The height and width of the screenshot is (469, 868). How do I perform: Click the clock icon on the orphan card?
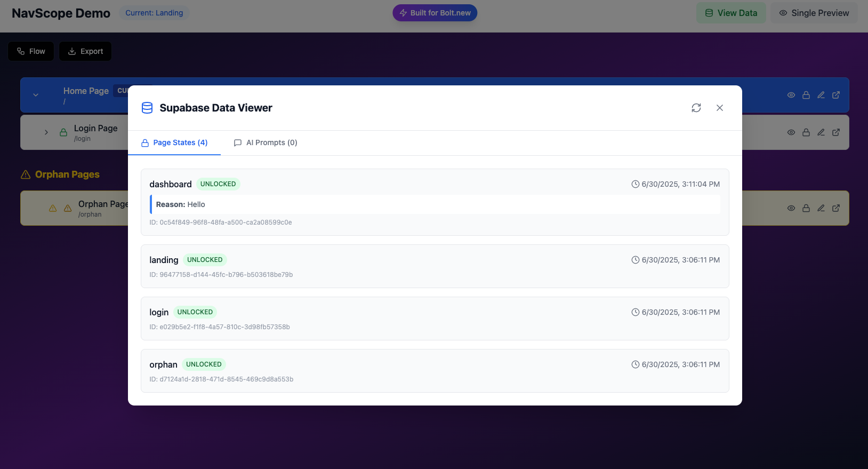tap(636, 364)
